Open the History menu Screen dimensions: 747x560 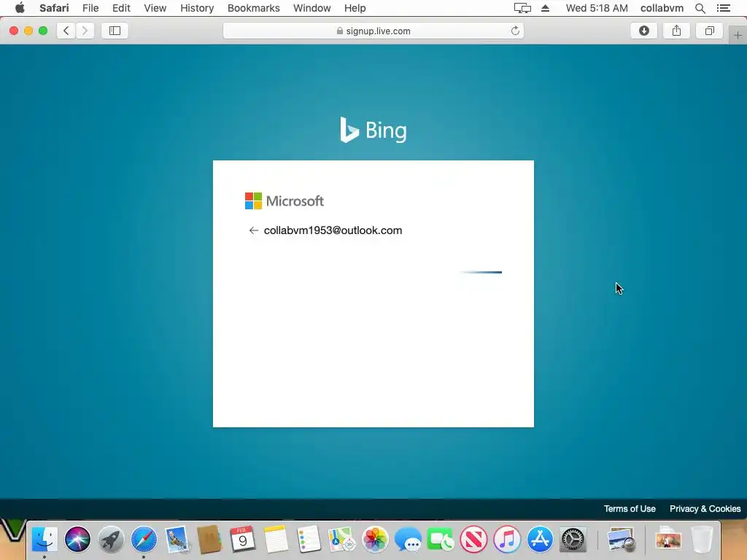coord(197,8)
